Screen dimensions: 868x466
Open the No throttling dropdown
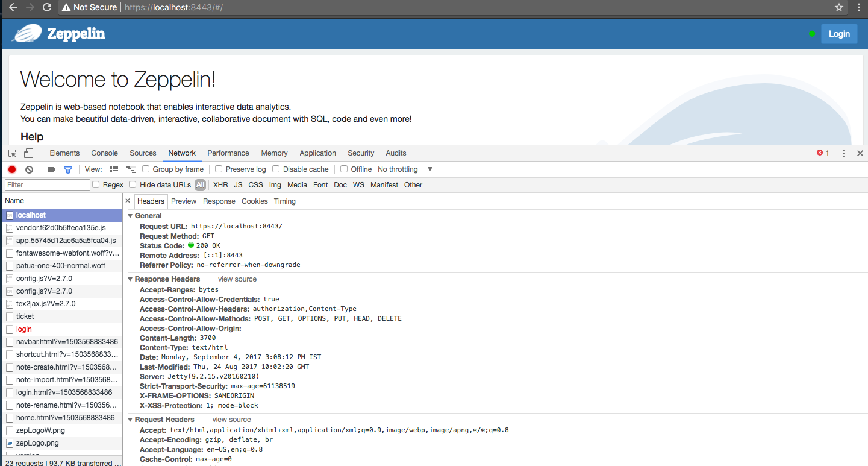[405, 169]
